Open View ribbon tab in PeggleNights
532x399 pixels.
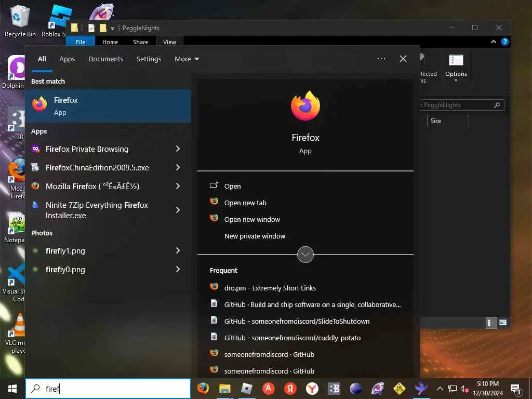coord(169,42)
